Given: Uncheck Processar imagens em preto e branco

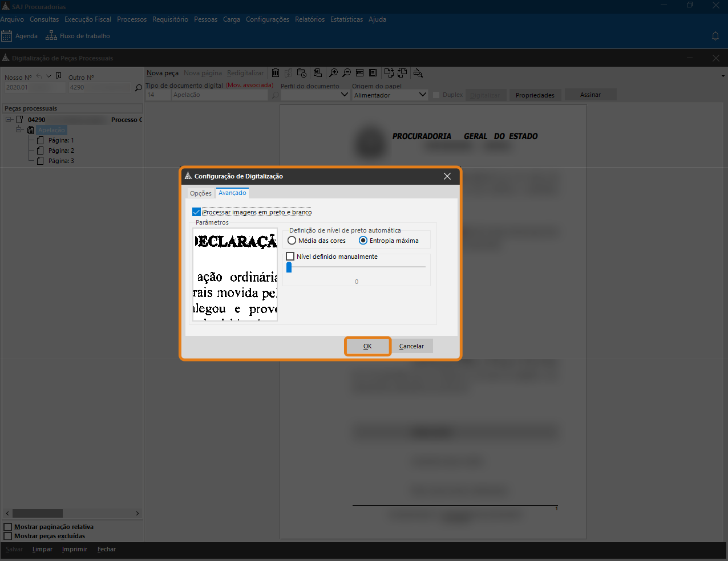Looking at the screenshot, I should point(197,212).
